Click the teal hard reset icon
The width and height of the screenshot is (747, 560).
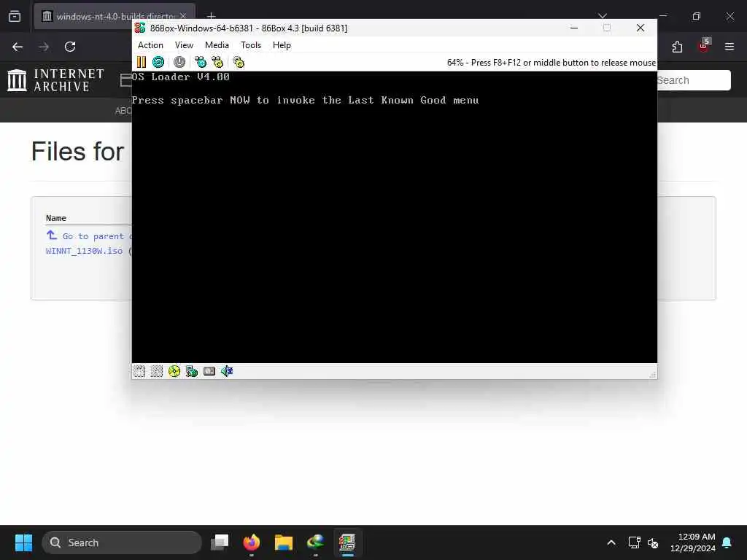click(158, 62)
